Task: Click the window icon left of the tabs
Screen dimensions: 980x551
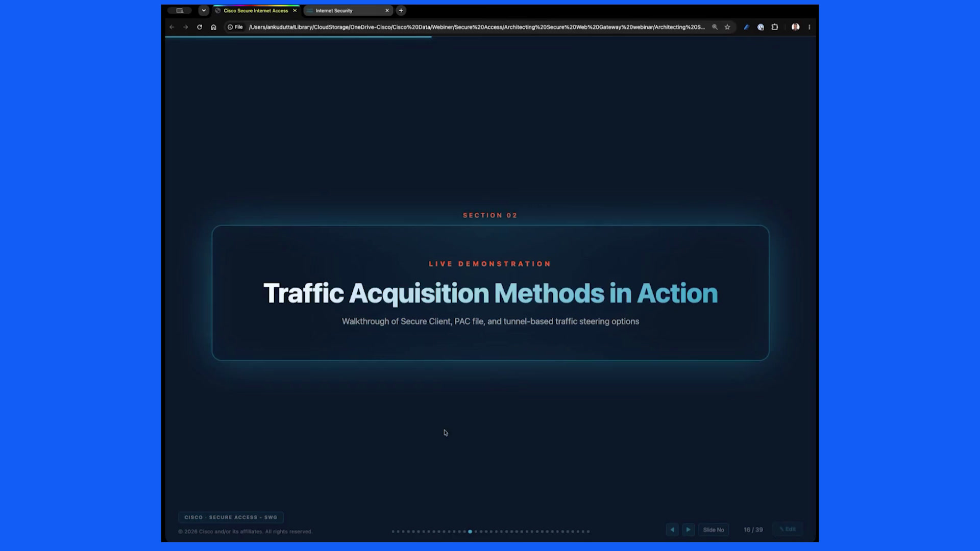Action: tap(180, 10)
